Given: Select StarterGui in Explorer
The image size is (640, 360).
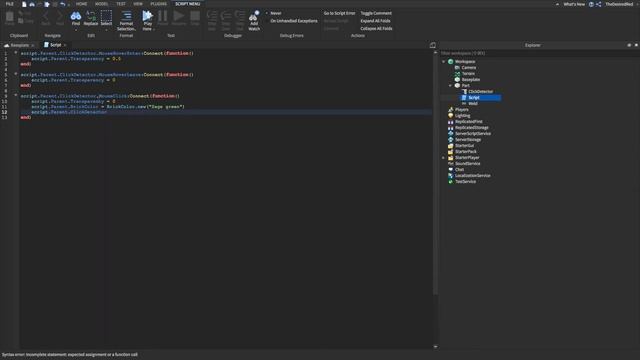Looking at the screenshot, I should [464, 146].
